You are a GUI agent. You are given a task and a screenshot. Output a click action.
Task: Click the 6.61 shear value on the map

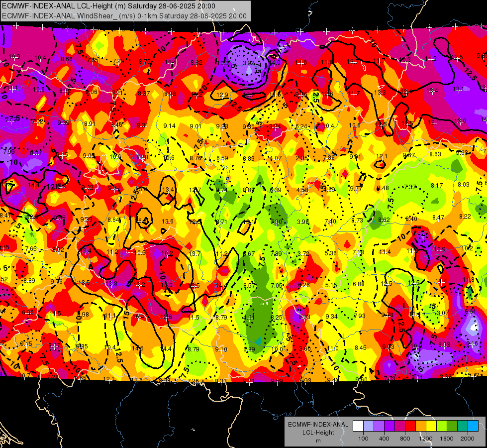[470, 311]
